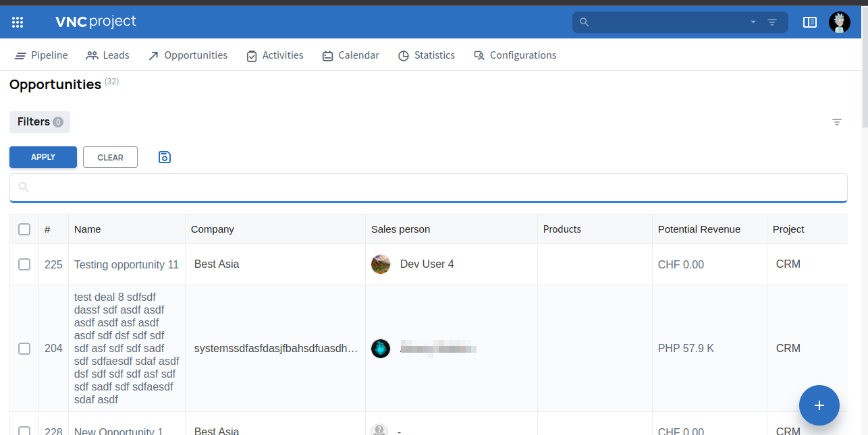Open the user profile avatar menu
Image resolution: width=868 pixels, height=435 pixels.
click(x=839, y=22)
